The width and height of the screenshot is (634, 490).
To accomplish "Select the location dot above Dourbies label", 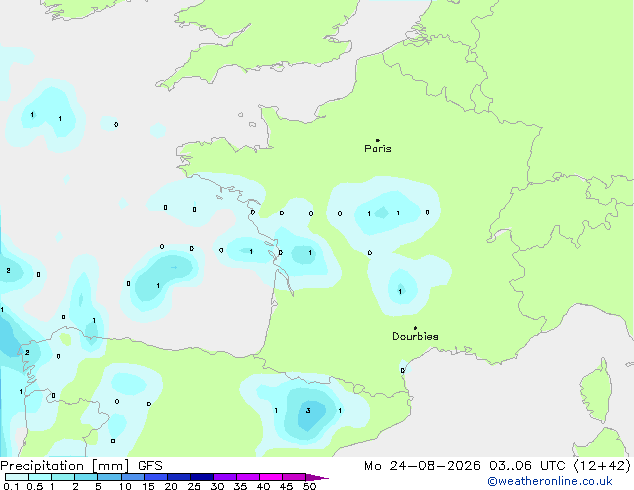I will pyautogui.click(x=415, y=328).
